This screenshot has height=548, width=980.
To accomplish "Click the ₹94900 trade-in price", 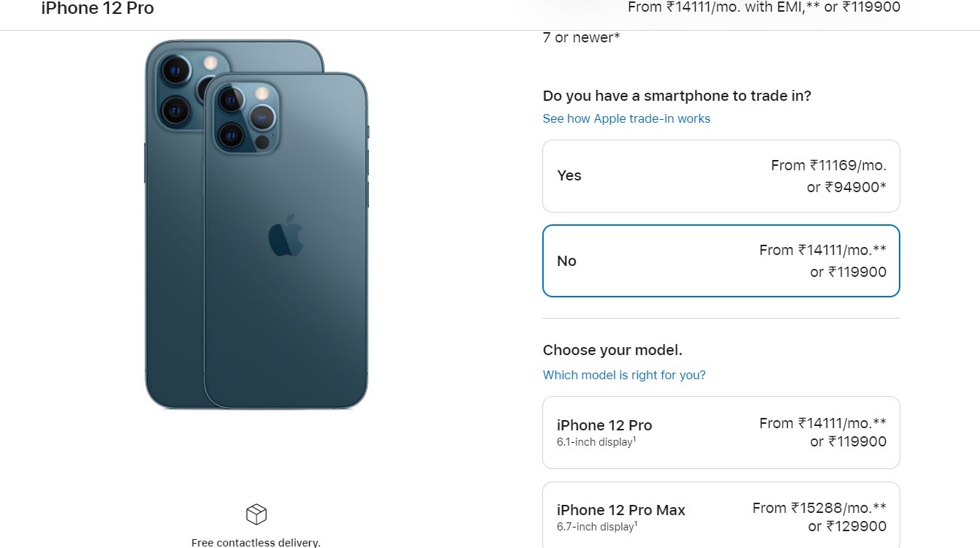I will 856,187.
